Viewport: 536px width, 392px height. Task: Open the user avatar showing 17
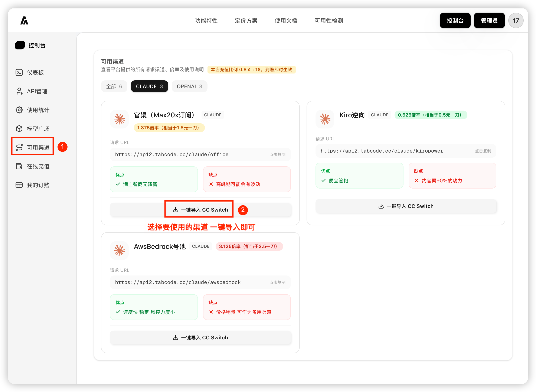516,21
